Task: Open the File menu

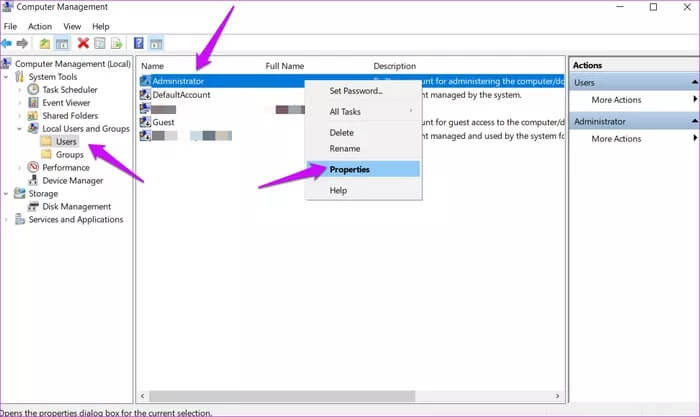Action: 10,26
